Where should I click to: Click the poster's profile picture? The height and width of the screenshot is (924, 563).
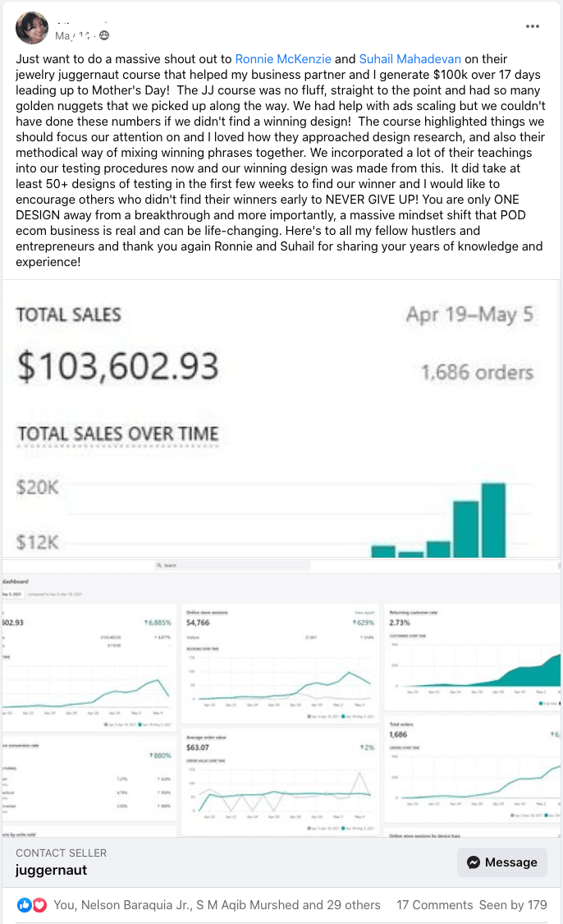(x=31, y=28)
